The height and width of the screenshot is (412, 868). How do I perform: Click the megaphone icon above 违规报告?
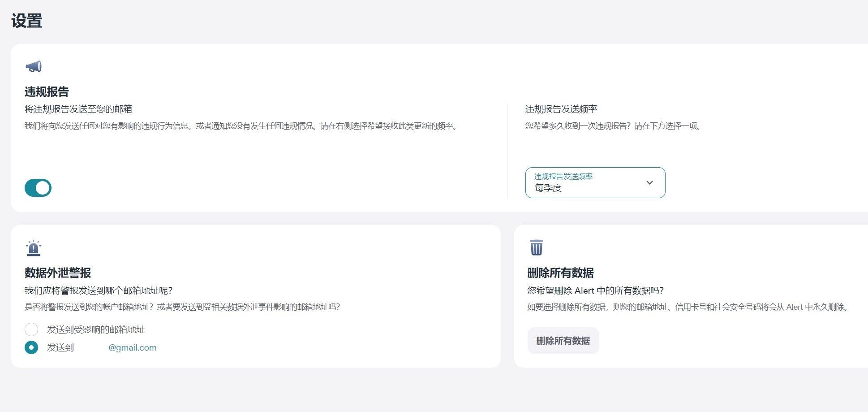click(34, 67)
